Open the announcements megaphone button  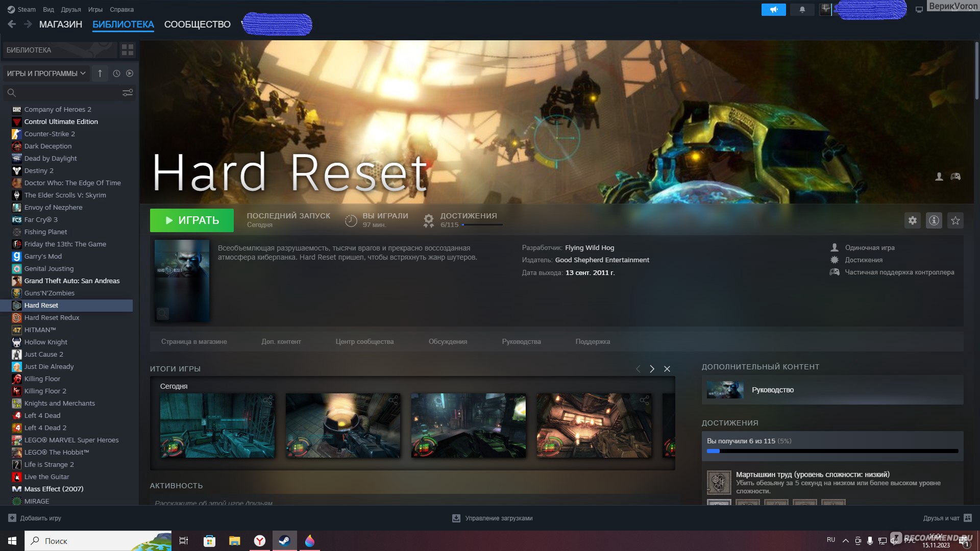(773, 10)
